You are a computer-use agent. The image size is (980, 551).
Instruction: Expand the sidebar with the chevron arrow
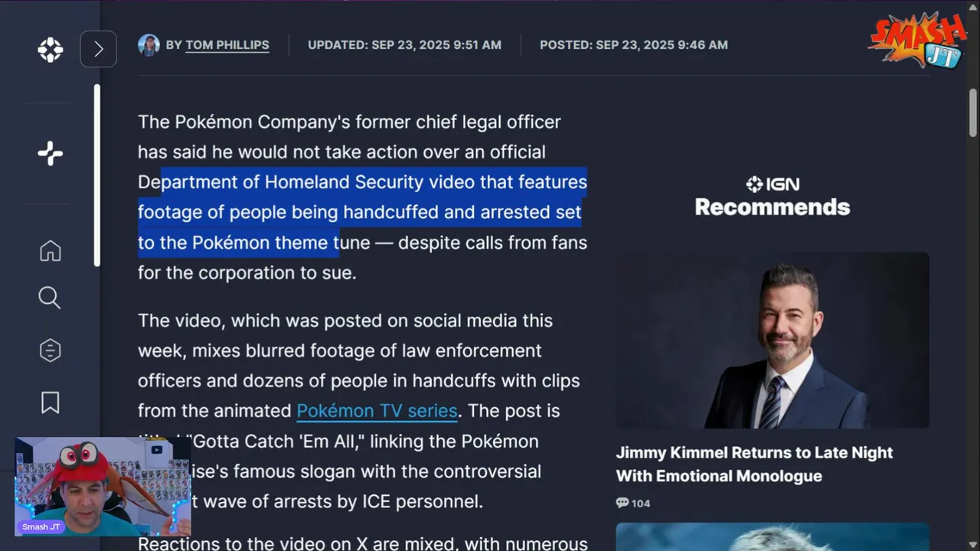pos(98,49)
